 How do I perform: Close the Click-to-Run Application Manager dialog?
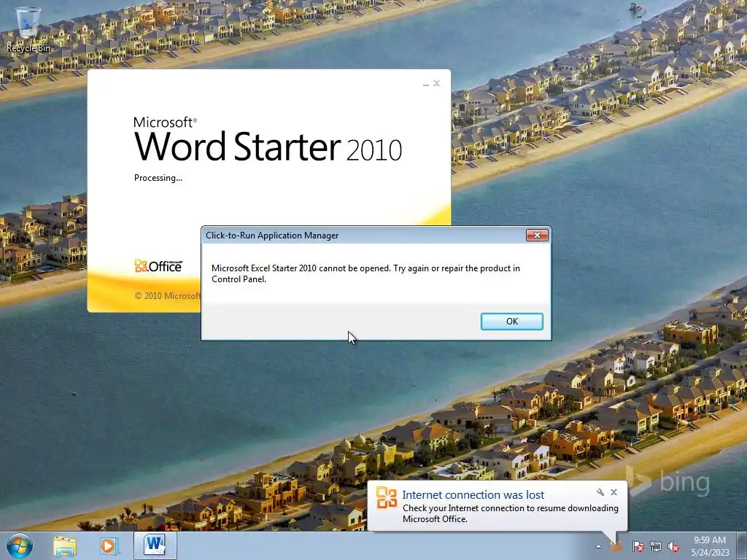[537, 236]
